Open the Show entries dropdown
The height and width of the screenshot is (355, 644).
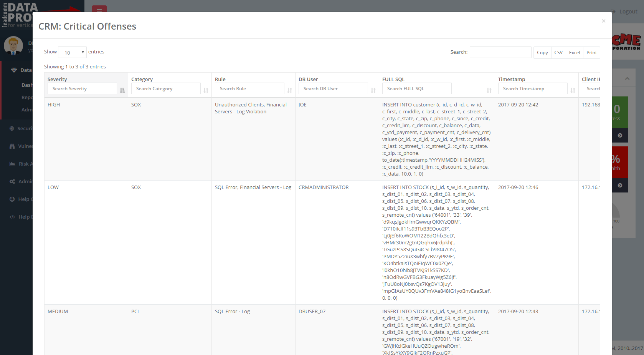click(72, 52)
